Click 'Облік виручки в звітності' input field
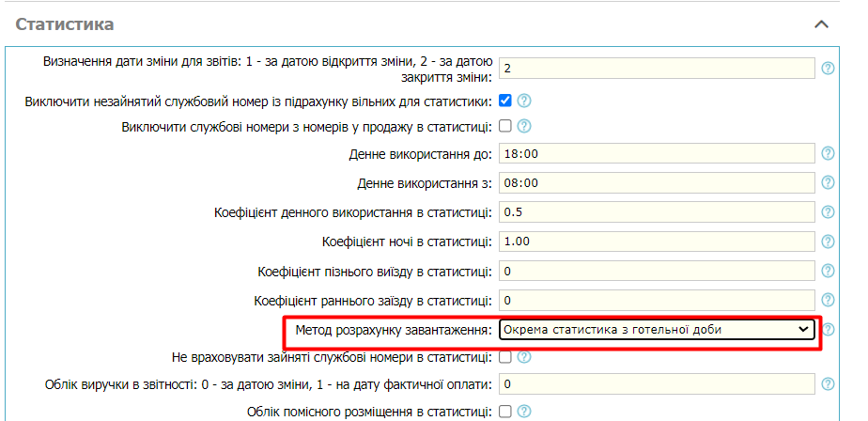This screenshot has height=421, width=868. click(656, 384)
